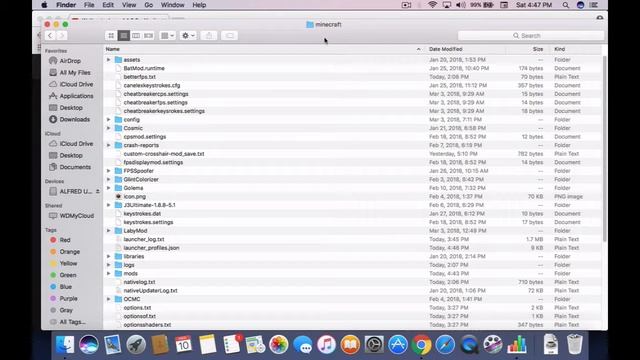Switch to cover flow view in toolbar
This screenshot has height=360, width=640.
click(149, 36)
